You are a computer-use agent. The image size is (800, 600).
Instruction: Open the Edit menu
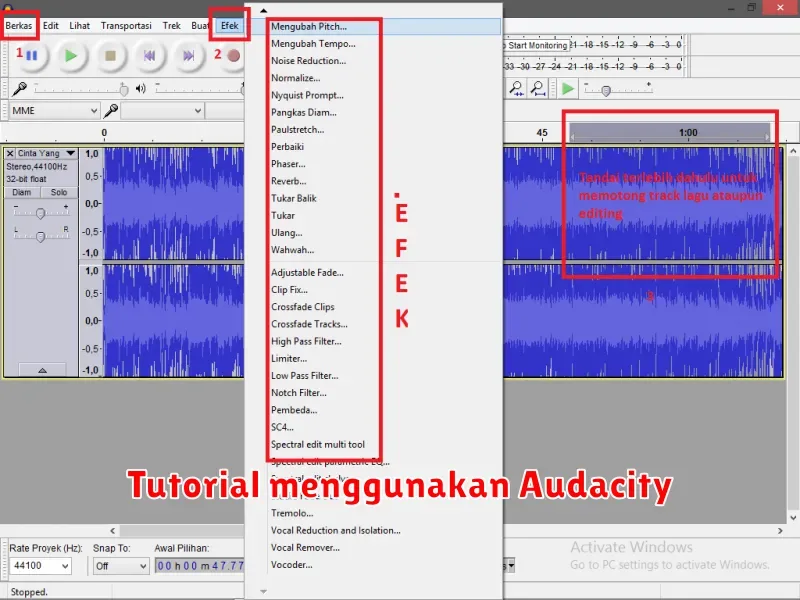(x=51, y=26)
